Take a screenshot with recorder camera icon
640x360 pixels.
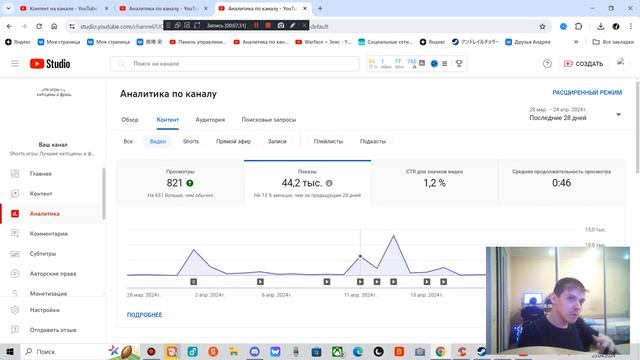click(x=281, y=25)
